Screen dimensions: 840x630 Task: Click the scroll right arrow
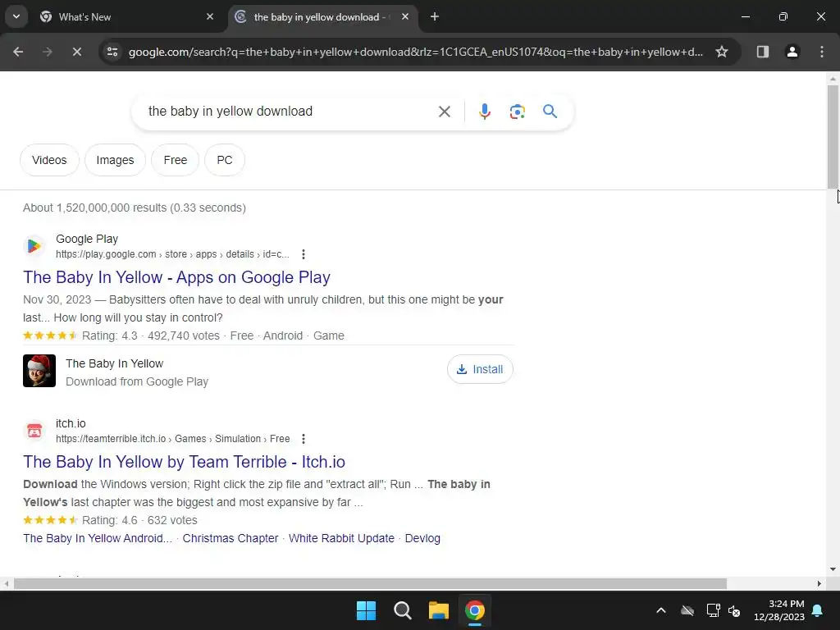pos(819,583)
